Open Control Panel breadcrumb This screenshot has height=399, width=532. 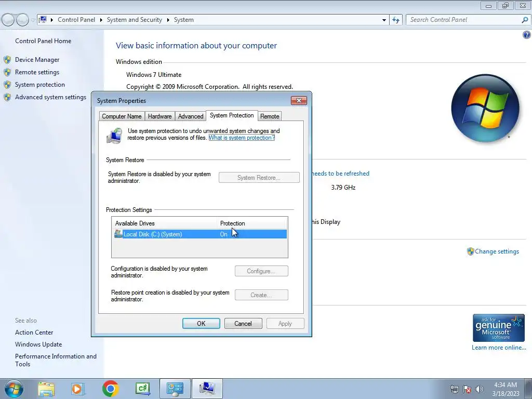click(76, 20)
